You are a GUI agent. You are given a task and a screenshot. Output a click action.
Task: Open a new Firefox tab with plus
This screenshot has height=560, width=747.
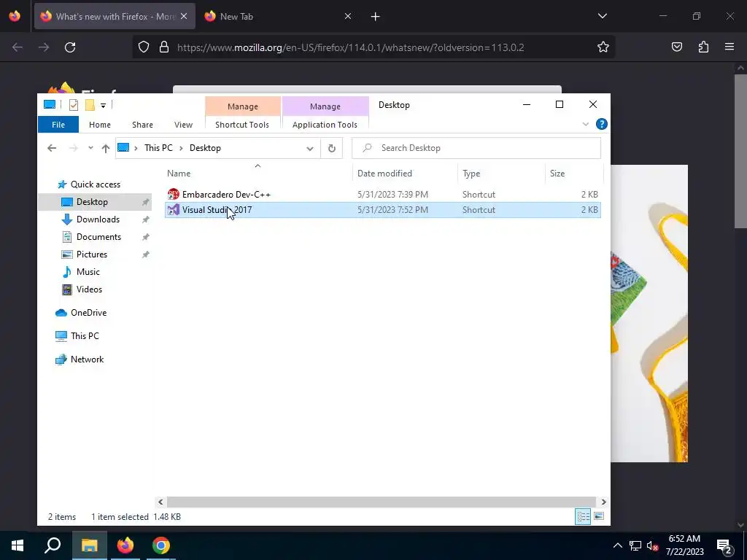point(376,17)
